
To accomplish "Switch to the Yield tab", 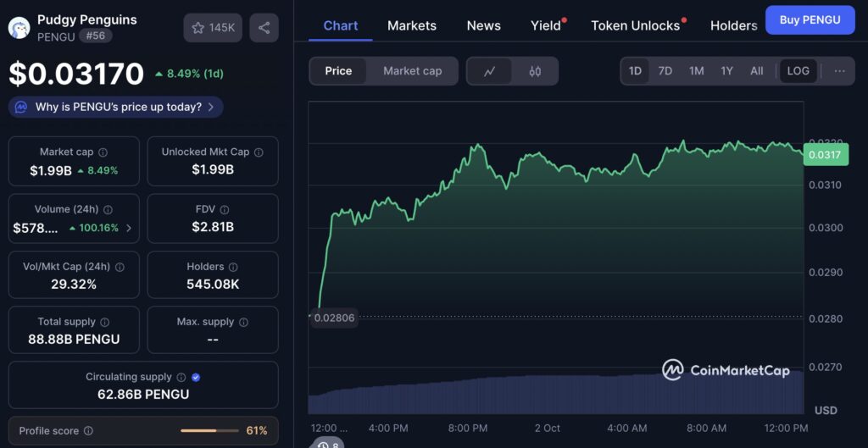I will point(546,25).
